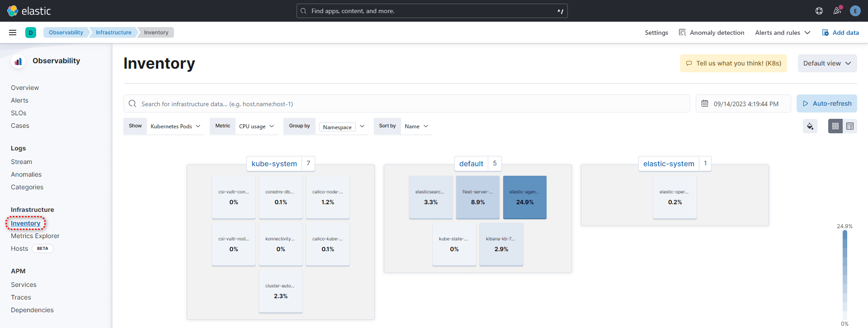This screenshot has height=328, width=868.
Task: Select the kube-state pod tile
Action: [x=454, y=244]
